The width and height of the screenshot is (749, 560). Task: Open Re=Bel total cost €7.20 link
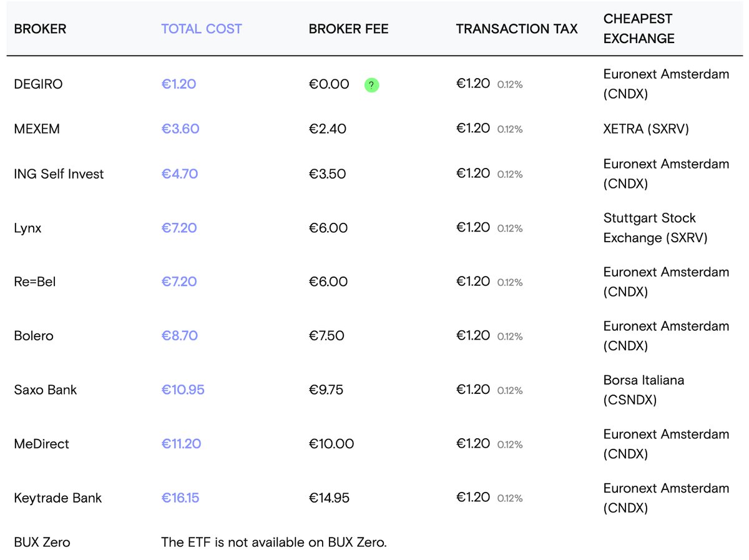[179, 282]
